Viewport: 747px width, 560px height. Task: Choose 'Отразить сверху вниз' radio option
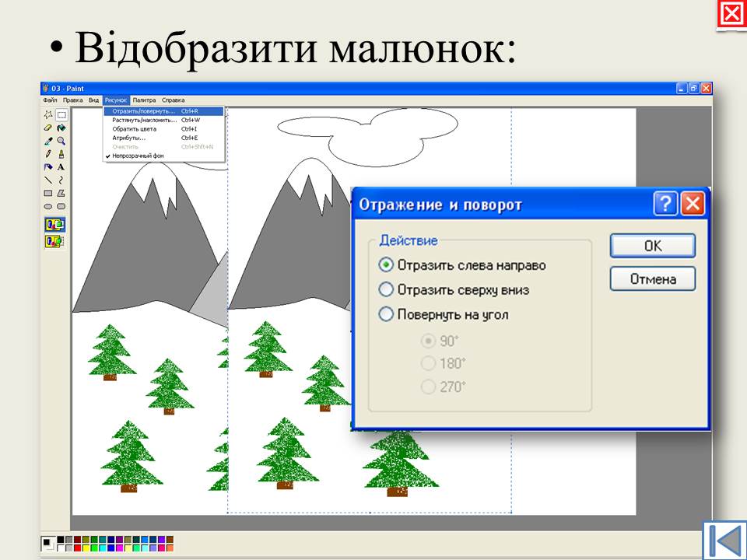pos(385,290)
